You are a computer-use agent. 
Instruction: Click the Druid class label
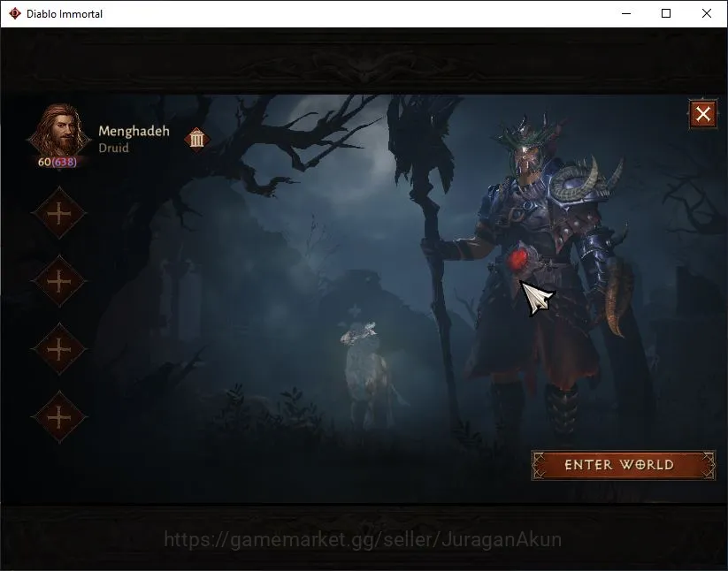113,148
